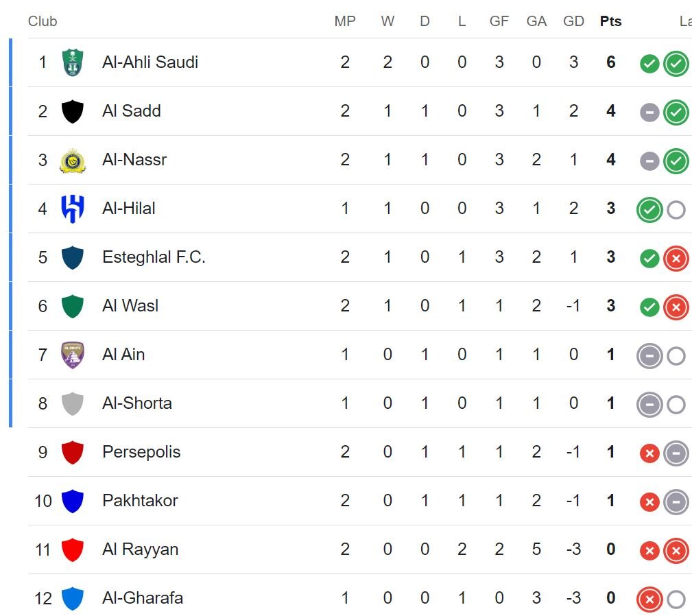Open the Al Rayyan team link
Screen dimensions: 692x616
click(140, 549)
